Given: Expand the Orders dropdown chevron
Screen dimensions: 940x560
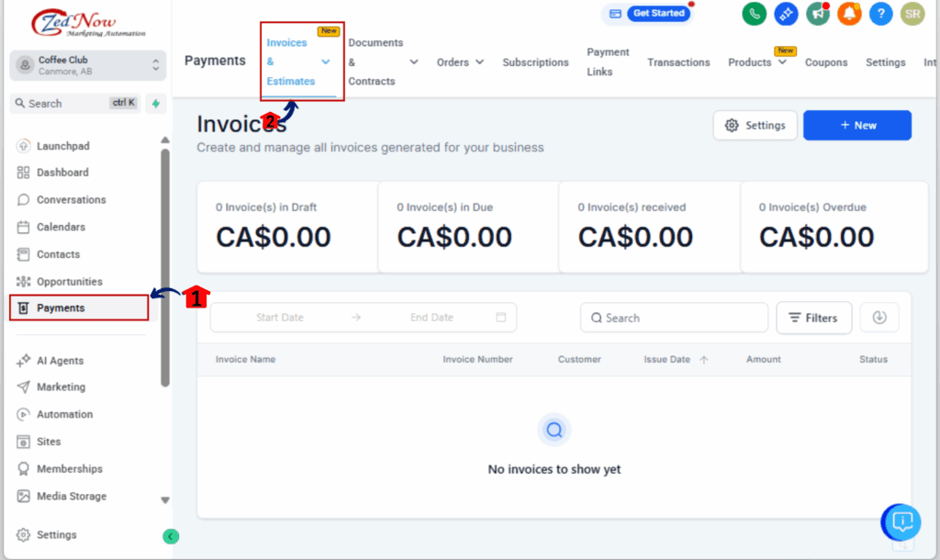Looking at the screenshot, I should click(x=479, y=62).
